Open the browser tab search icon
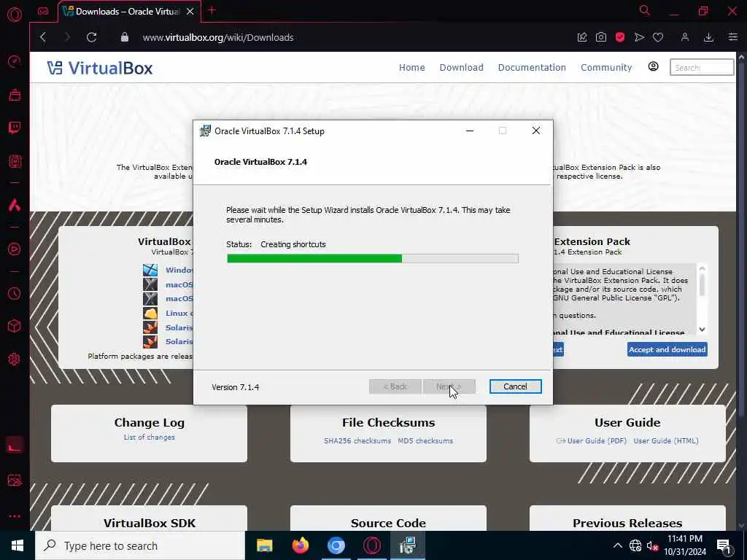Viewport: 747px width, 560px height. point(644,10)
